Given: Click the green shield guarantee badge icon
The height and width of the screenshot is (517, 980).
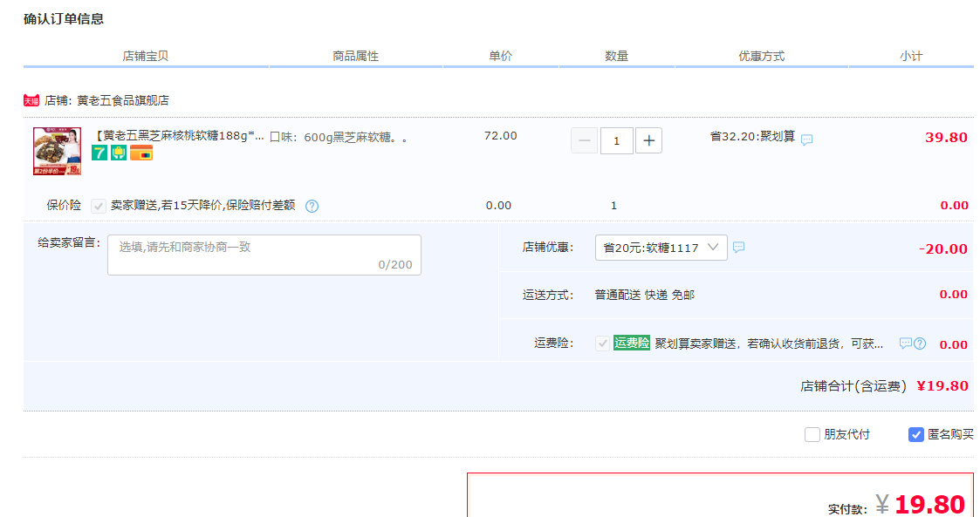Looking at the screenshot, I should 119,153.
